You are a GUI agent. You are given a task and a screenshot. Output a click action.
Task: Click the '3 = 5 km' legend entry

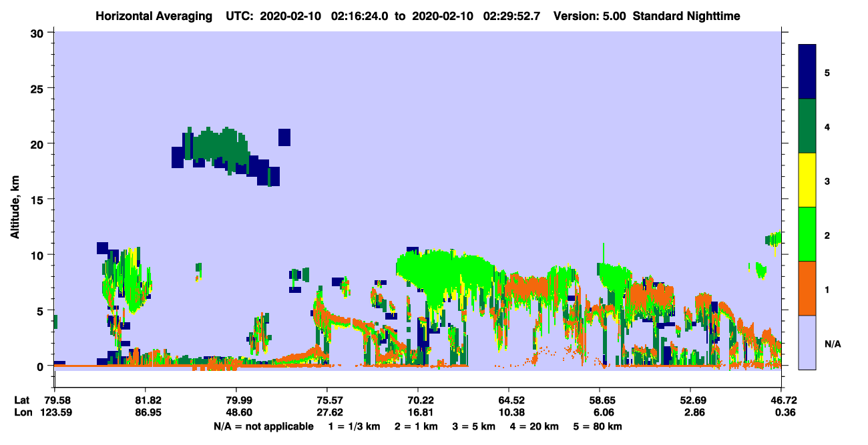coord(475,426)
